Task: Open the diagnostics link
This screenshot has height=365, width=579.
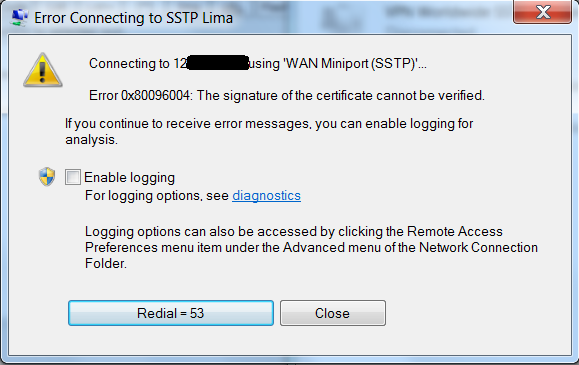Action: pos(266,195)
